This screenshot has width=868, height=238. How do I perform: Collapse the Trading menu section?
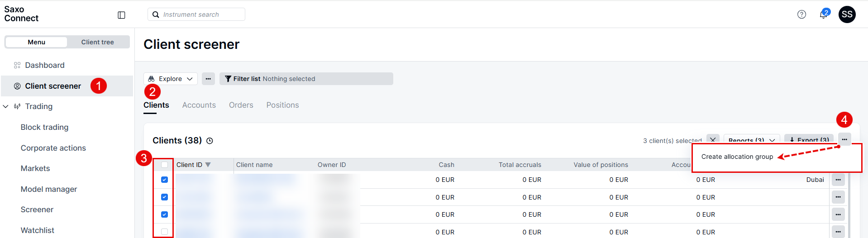pyautogui.click(x=6, y=106)
